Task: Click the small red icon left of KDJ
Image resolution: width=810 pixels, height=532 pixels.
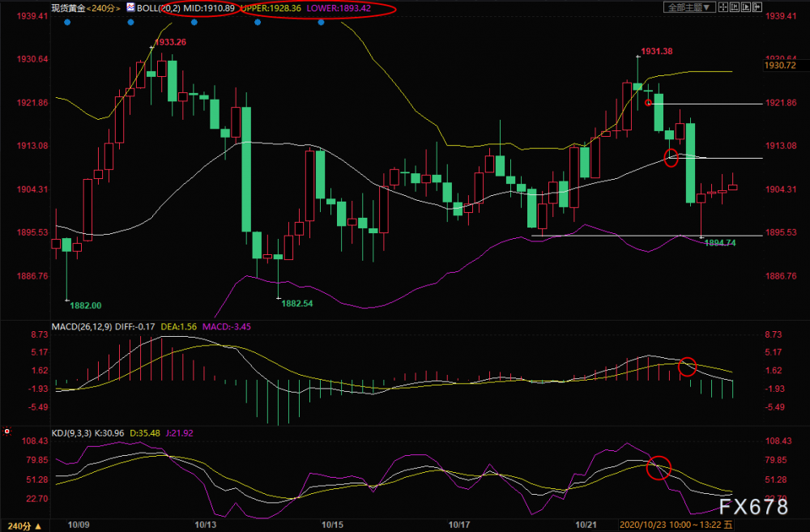Action: (x=6, y=432)
